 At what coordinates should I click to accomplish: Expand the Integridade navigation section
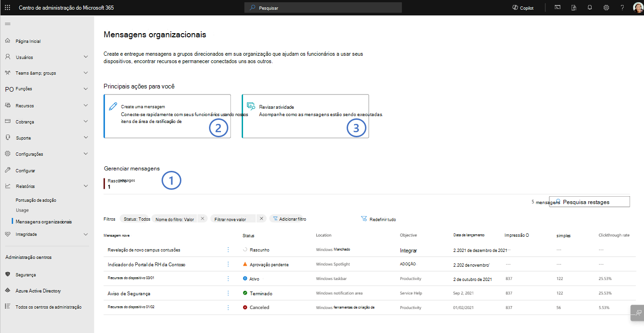86,234
